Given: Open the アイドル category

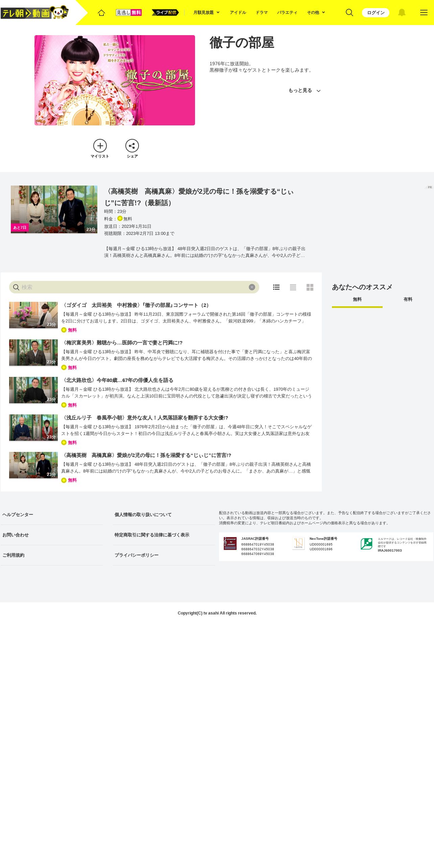Looking at the screenshot, I should (x=238, y=13).
